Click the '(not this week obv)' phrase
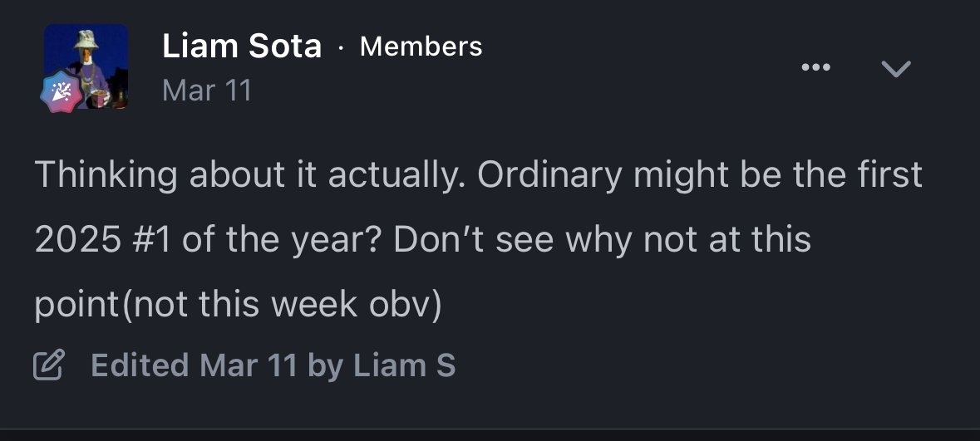 coord(282,304)
